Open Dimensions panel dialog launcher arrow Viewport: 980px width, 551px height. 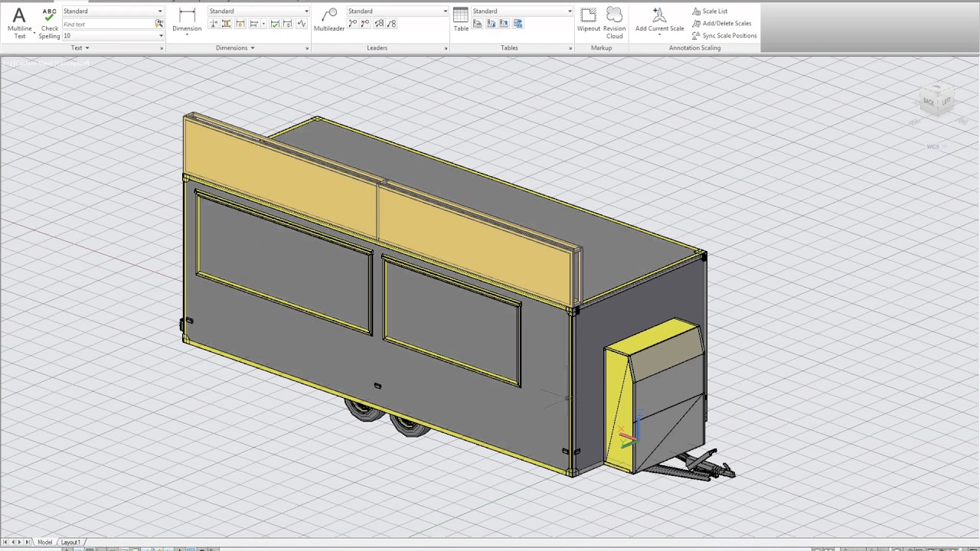[x=307, y=48]
